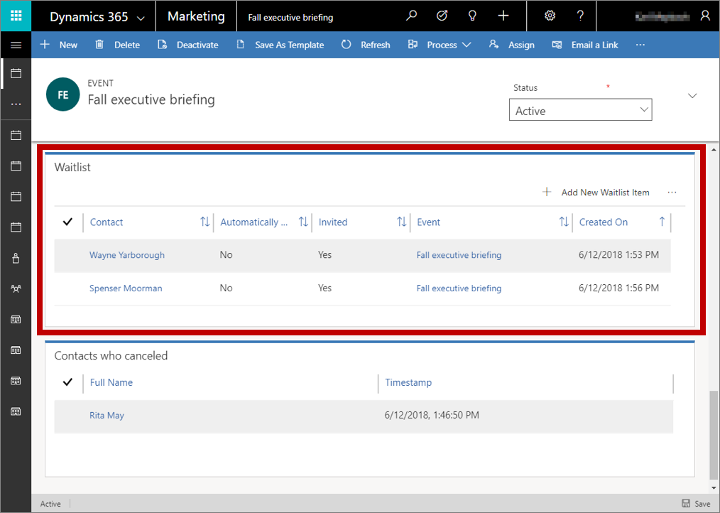This screenshot has width=720, height=513.
Task: Expand the Dynamics 365 app switcher dropdown
Action: [x=141, y=18]
